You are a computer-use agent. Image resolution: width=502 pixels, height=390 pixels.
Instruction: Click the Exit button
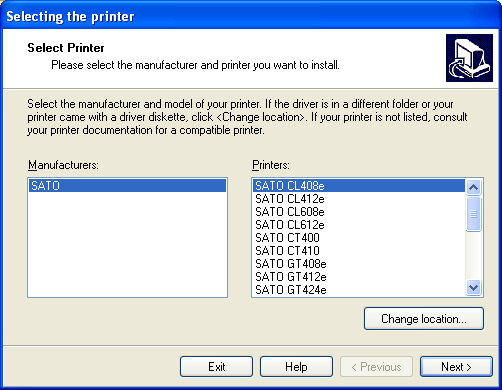(x=216, y=367)
